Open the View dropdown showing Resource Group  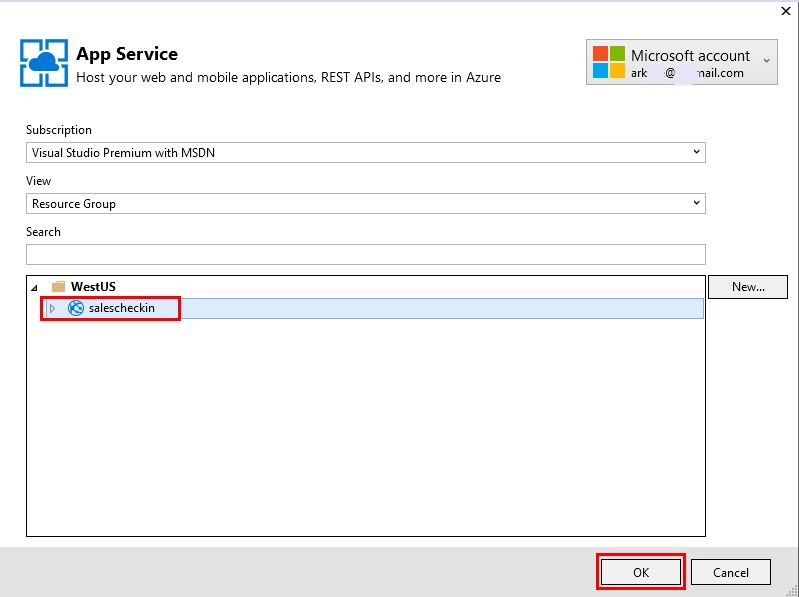pos(365,203)
